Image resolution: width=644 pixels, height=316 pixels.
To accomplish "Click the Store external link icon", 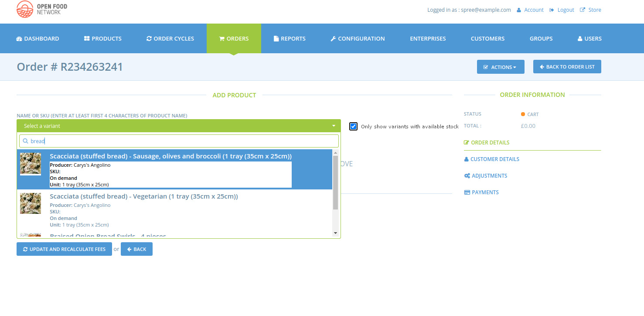I will 583,9.
